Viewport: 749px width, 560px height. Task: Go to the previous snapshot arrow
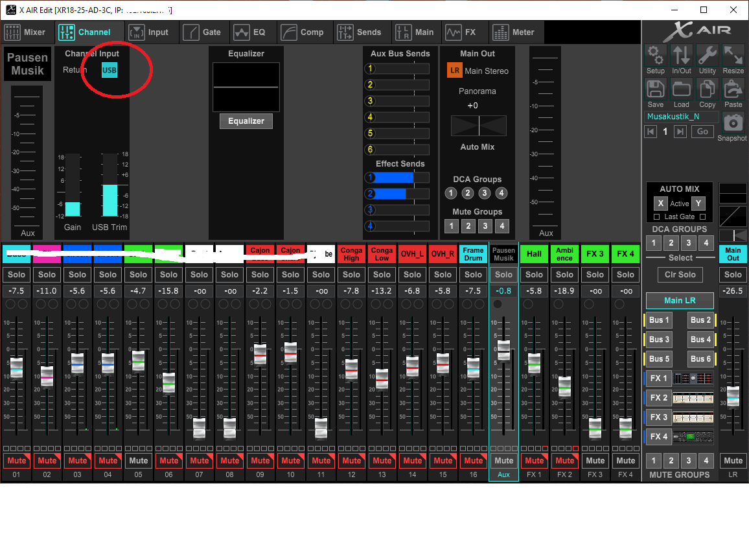pyautogui.click(x=651, y=132)
